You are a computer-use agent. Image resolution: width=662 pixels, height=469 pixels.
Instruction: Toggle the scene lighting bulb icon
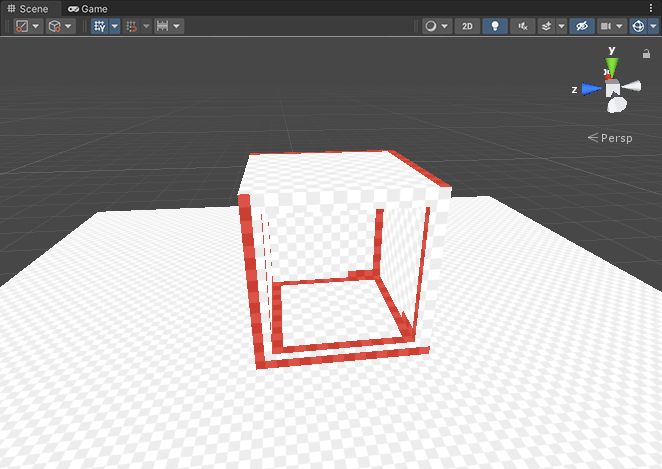coord(494,26)
